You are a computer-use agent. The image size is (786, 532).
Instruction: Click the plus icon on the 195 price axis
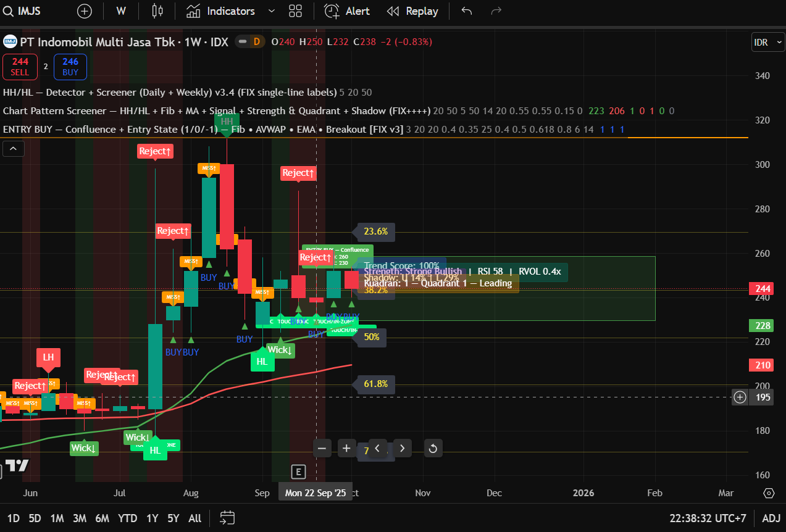point(740,397)
